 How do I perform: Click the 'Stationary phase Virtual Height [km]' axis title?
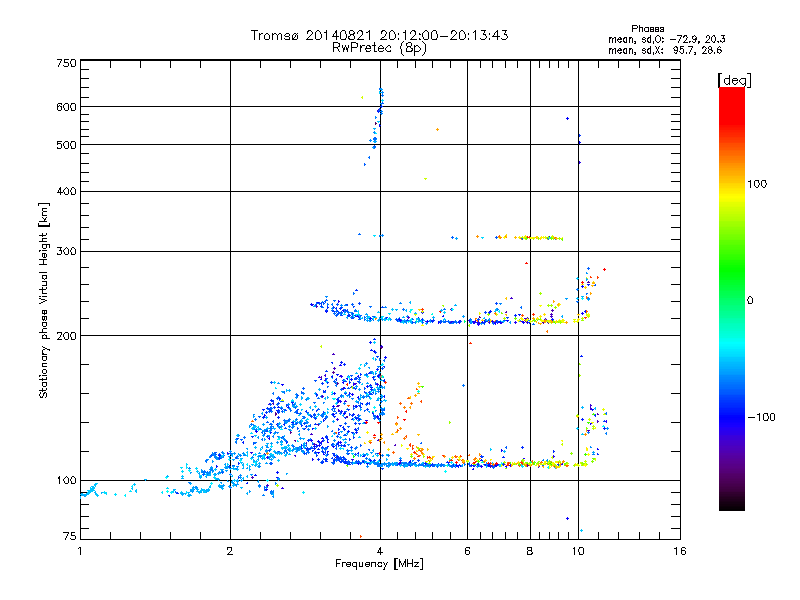44,301
